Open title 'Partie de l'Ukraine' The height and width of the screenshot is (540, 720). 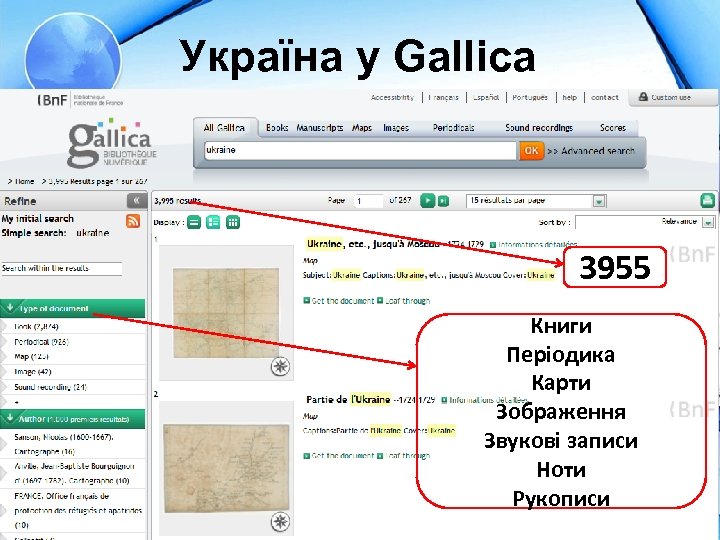point(348,399)
